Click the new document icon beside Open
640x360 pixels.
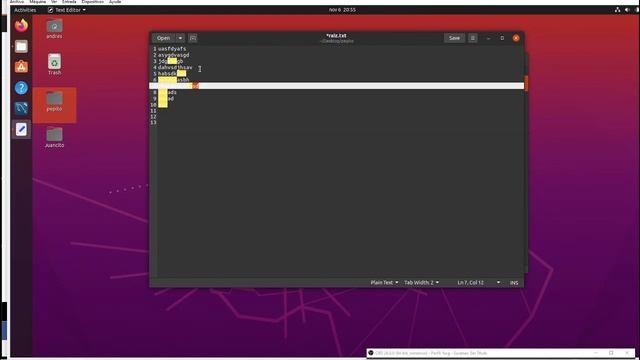pyautogui.click(x=193, y=38)
